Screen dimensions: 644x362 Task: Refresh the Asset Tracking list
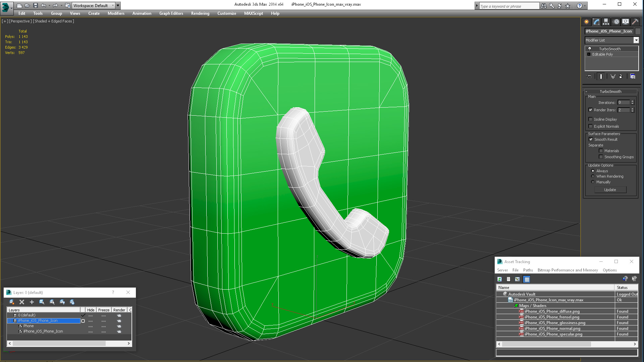pyautogui.click(x=499, y=279)
